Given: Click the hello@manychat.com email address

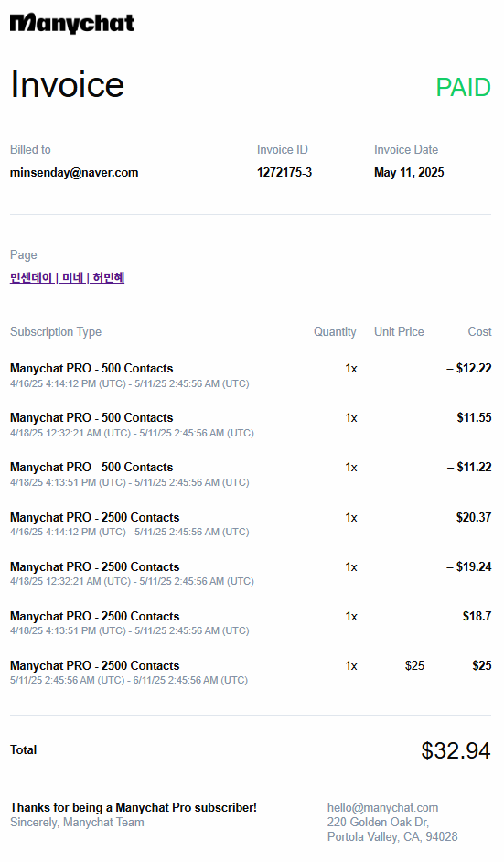Looking at the screenshot, I should coord(382,808).
